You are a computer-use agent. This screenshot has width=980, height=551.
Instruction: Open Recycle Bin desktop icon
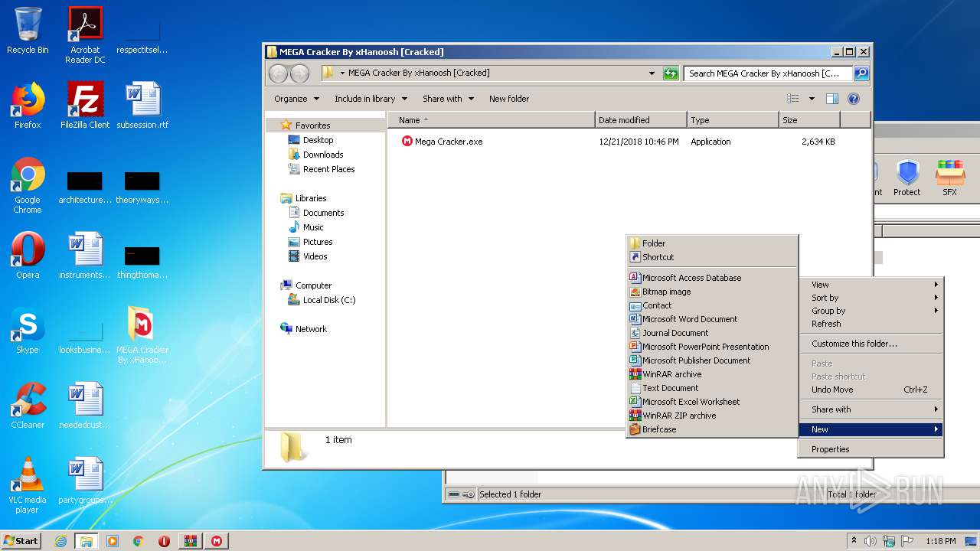(x=28, y=31)
